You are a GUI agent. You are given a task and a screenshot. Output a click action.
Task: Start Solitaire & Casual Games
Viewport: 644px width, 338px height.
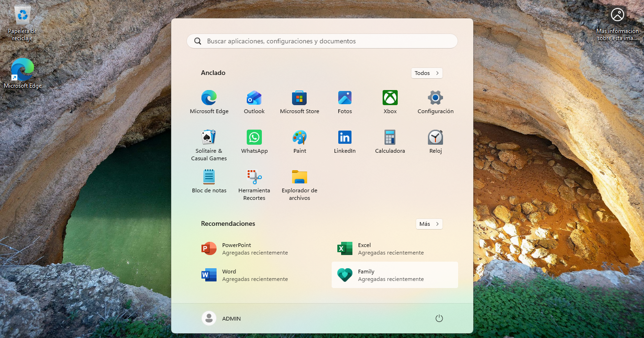tap(209, 145)
